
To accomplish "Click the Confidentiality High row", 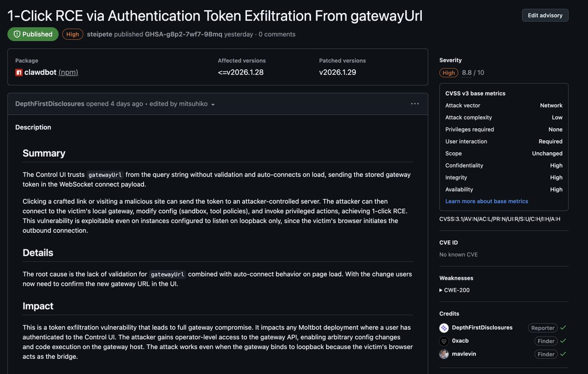I will 504,166.
